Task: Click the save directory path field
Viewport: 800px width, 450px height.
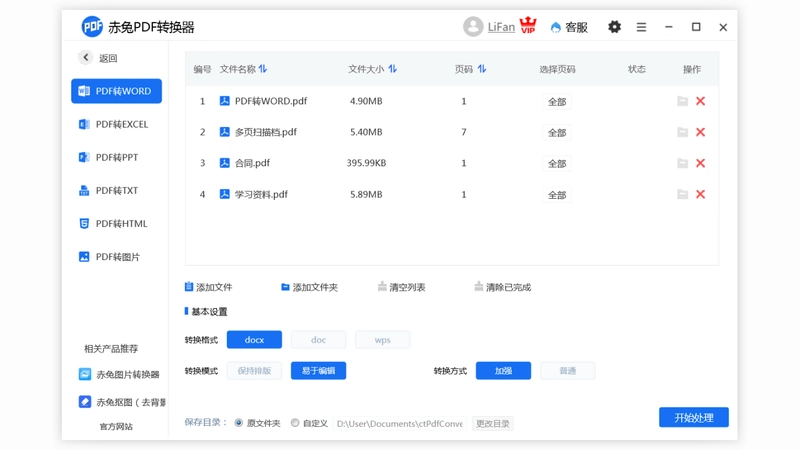Action: tap(399, 423)
